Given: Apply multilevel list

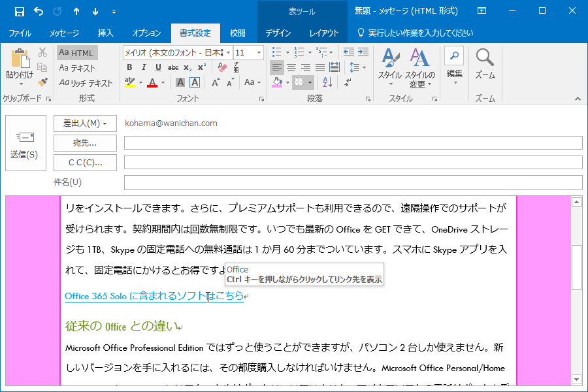Looking at the screenshot, I should [321, 52].
